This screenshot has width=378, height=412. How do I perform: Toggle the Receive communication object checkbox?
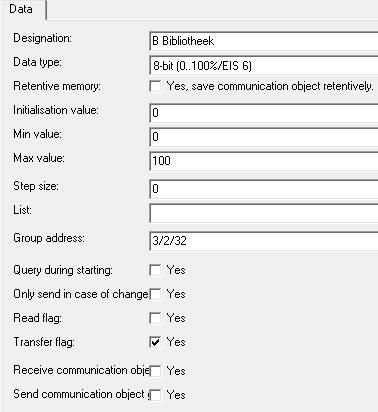tap(155, 371)
